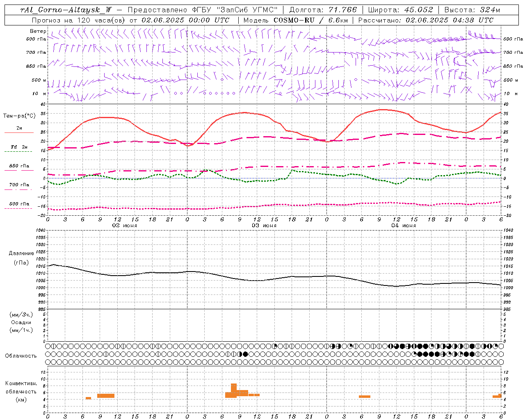Click the 03 июня date label
The image size is (525, 420).
tap(264, 226)
